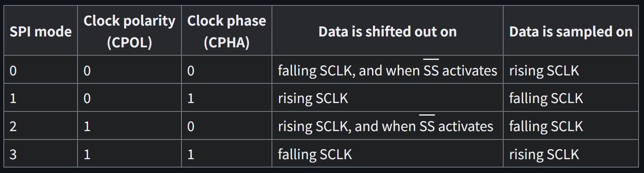644x173 pixels.
Task: Click "falling SCLK, and when SS activates" cell
Action: pyautogui.click(x=387, y=71)
